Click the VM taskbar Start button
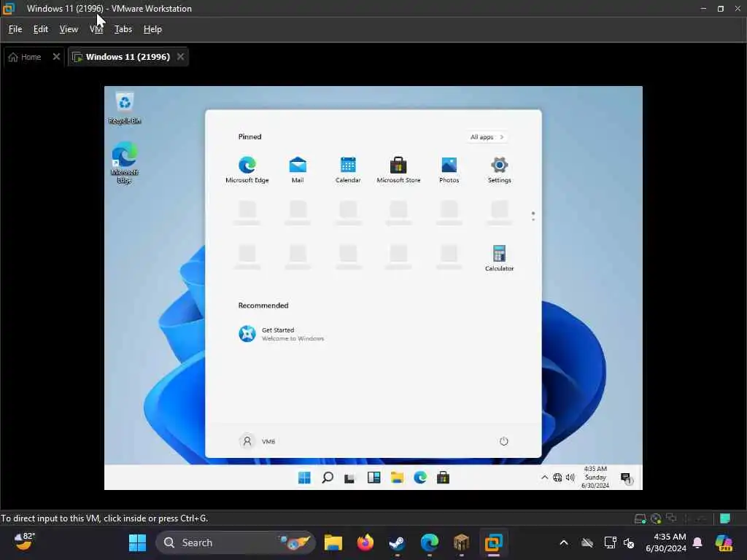Screen dimensions: 747x560 304,478
